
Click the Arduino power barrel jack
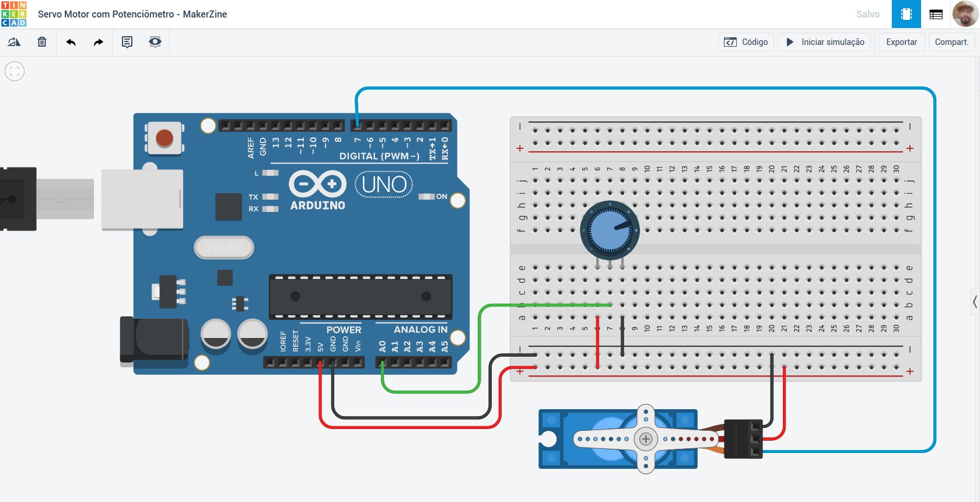click(155, 341)
